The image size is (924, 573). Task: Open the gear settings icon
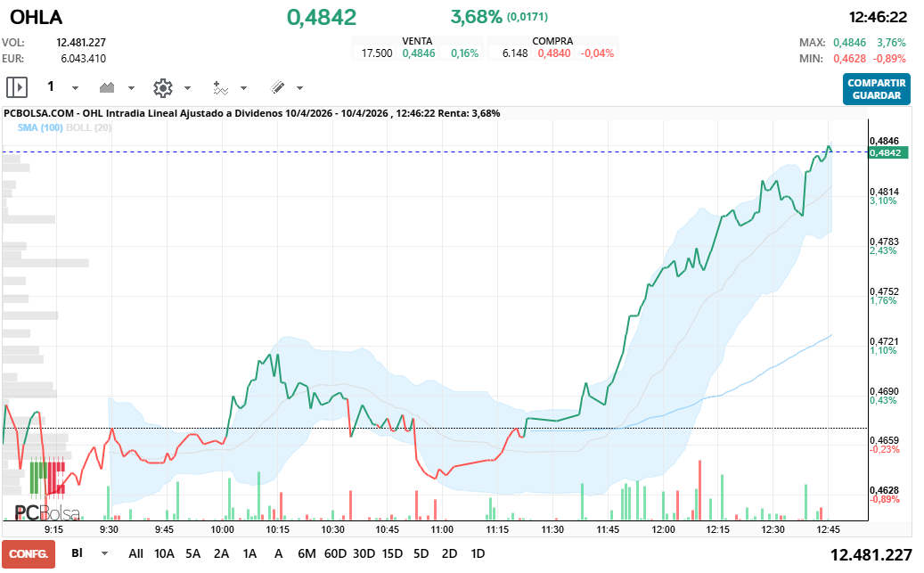click(x=162, y=87)
